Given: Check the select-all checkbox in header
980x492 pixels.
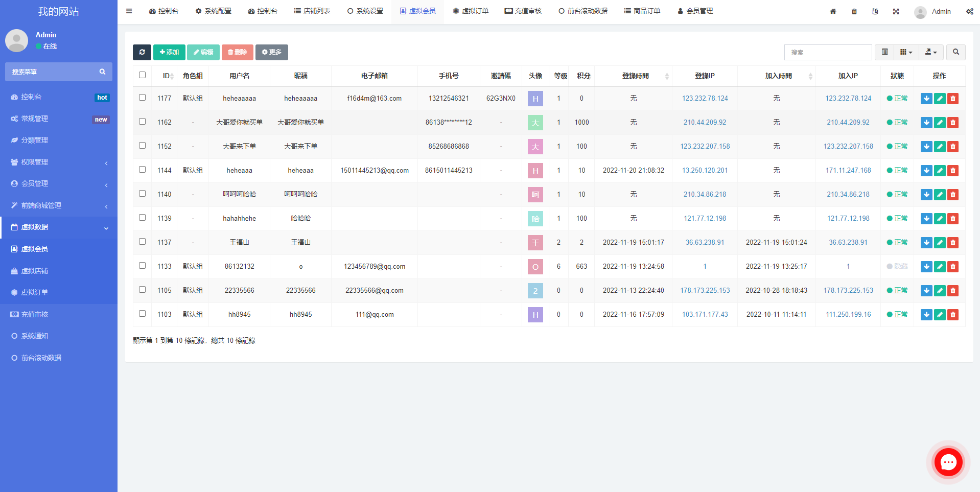Looking at the screenshot, I should [142, 75].
